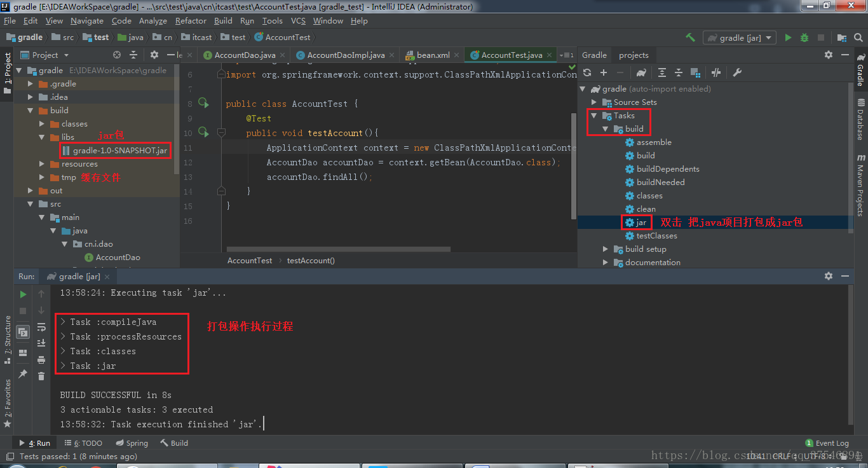Viewport: 868px width, 468px height.
Task: Clear all Run console output
Action: click(41, 376)
